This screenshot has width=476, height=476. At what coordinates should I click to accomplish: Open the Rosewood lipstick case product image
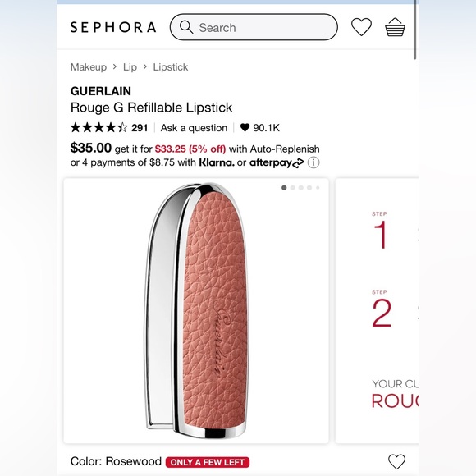[196, 310]
